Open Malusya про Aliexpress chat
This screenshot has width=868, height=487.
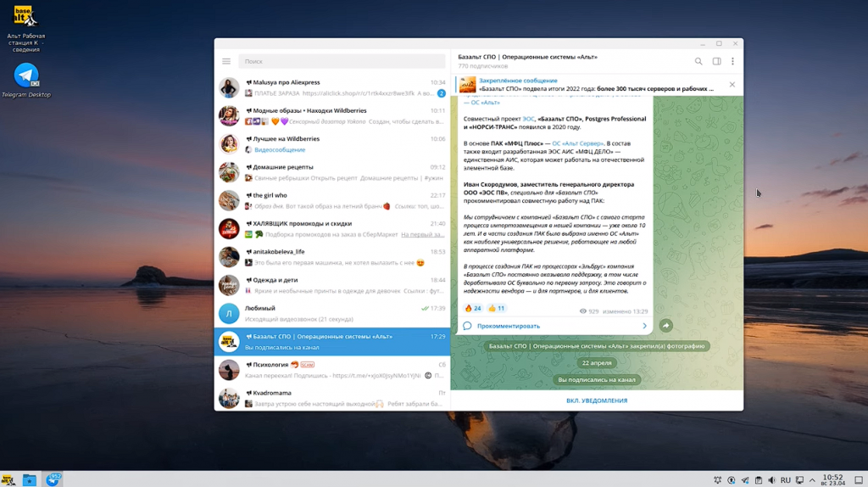click(x=332, y=87)
